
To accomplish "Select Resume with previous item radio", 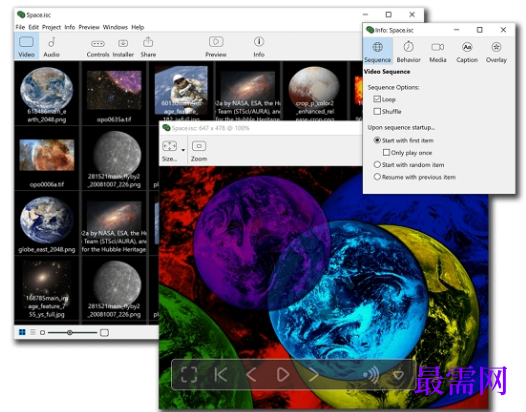I will click(x=377, y=177).
